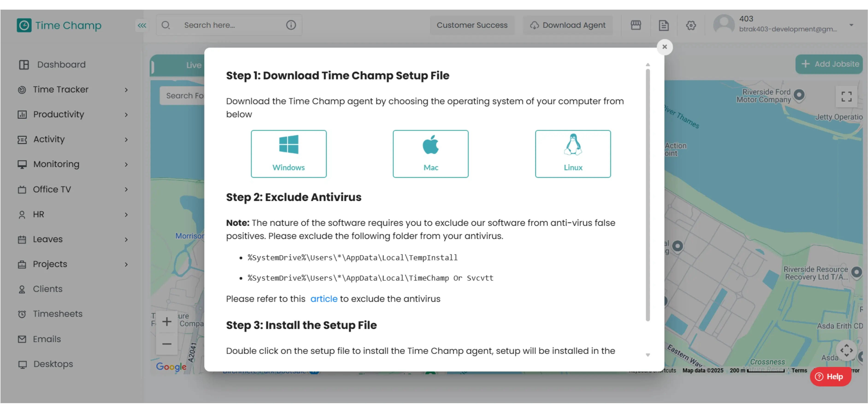Click the Monitoring screen icon
The image size is (868, 413).
point(22,164)
